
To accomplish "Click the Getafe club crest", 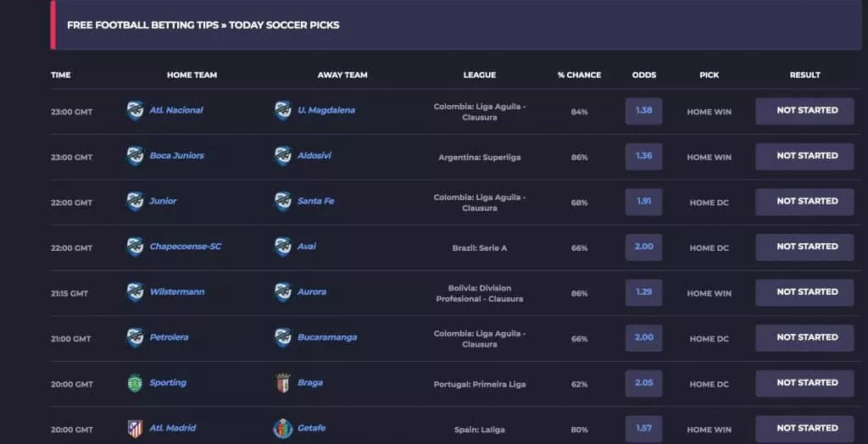I will [283, 429].
